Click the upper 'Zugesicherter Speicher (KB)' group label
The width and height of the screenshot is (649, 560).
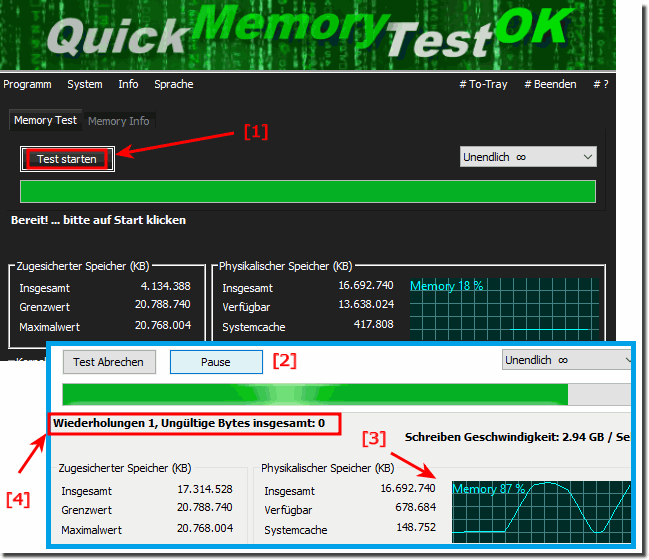(83, 266)
